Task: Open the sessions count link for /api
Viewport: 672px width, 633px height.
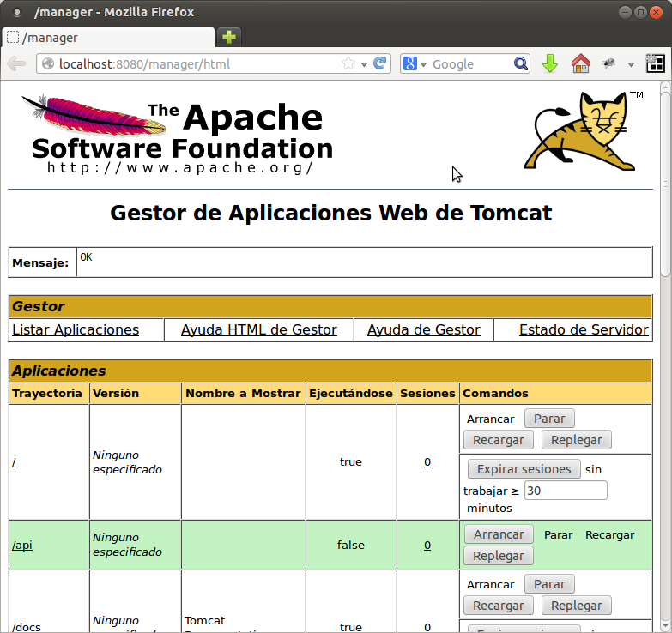Action: (427, 545)
